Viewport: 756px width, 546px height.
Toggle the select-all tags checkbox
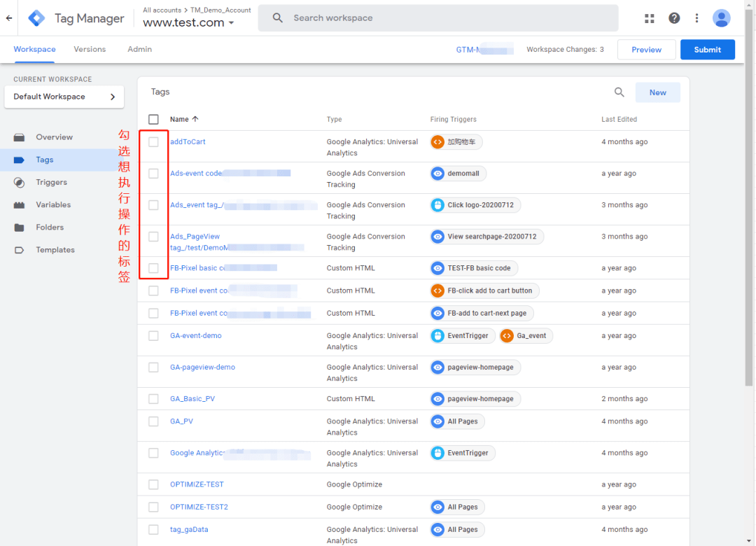pyautogui.click(x=153, y=119)
